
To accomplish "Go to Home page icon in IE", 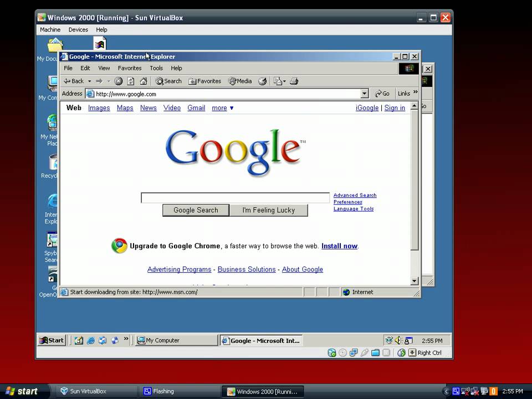I will pyautogui.click(x=144, y=81).
